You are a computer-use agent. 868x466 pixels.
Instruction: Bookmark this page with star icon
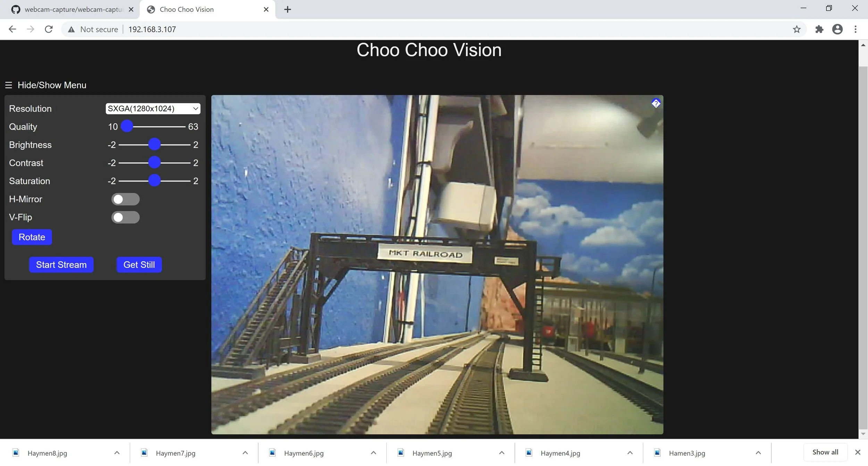(x=796, y=29)
